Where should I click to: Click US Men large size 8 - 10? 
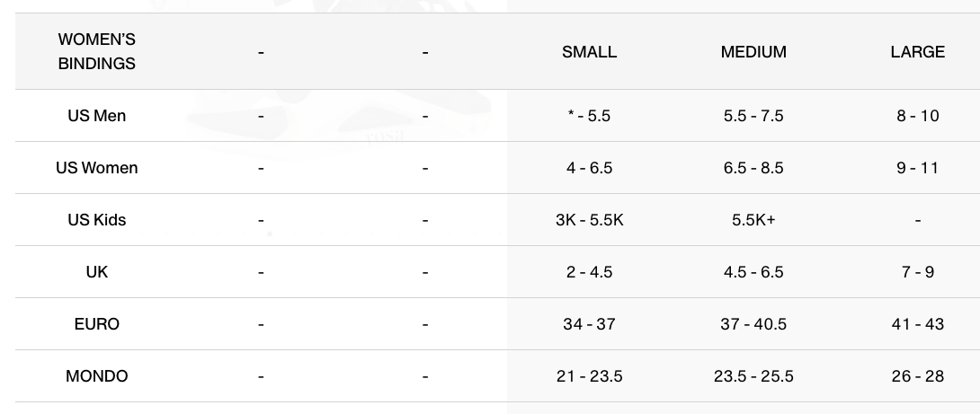coord(917,116)
